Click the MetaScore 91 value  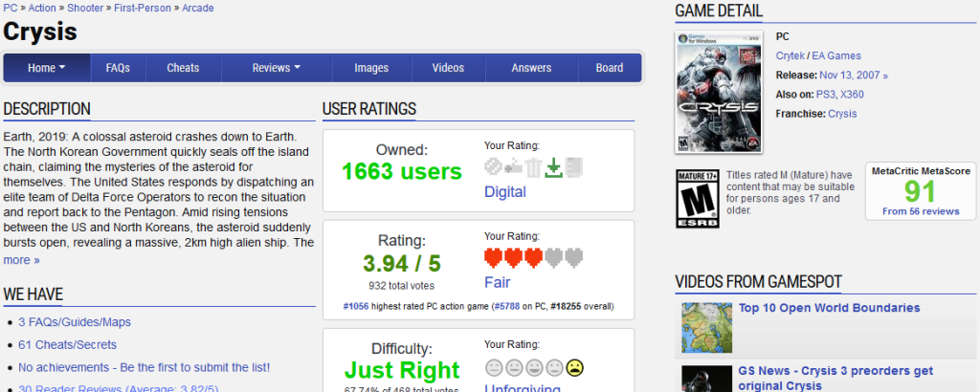click(x=920, y=191)
